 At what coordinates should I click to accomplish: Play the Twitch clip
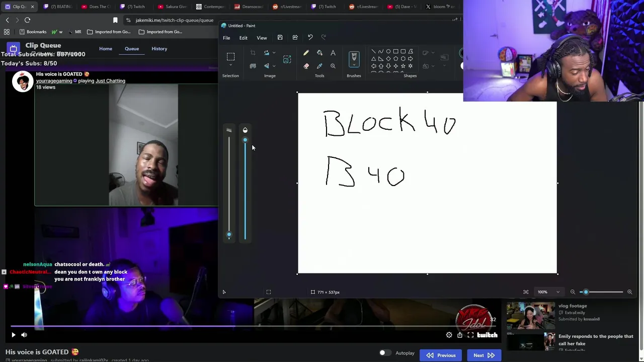[x=14, y=335]
